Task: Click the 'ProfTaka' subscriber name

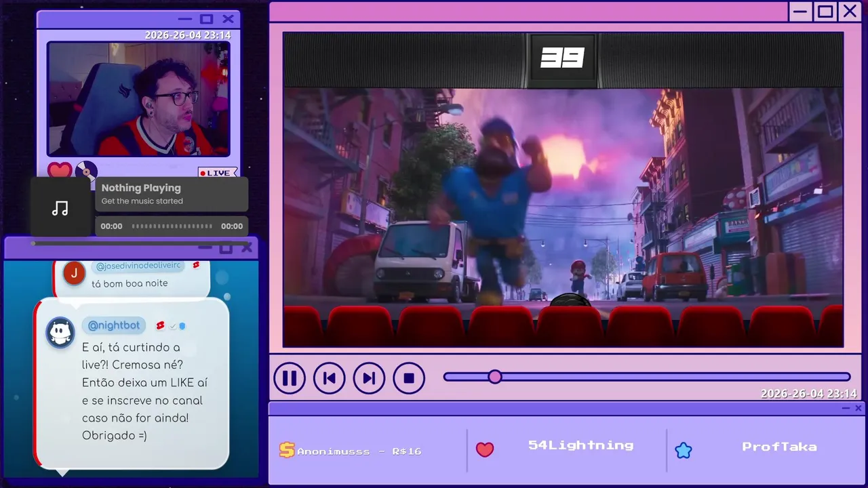Action: coord(779,447)
